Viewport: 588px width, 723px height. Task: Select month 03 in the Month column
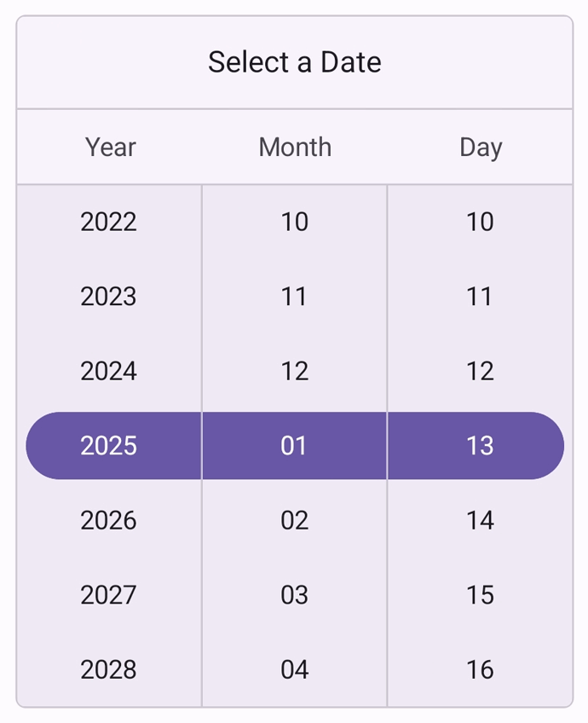[x=294, y=595]
